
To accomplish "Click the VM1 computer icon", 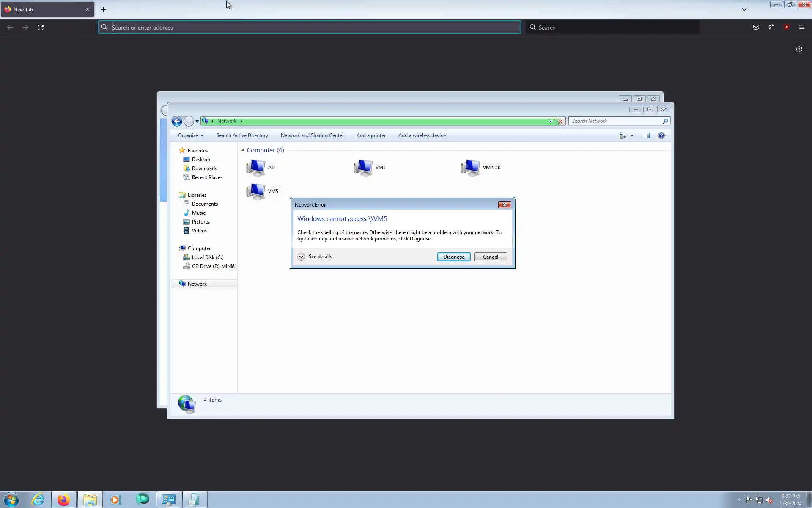I will point(363,168).
